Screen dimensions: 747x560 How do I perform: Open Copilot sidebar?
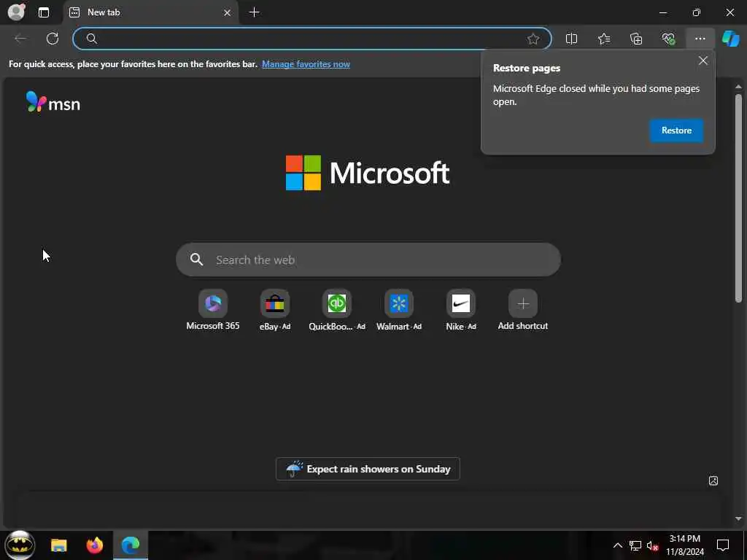731,39
